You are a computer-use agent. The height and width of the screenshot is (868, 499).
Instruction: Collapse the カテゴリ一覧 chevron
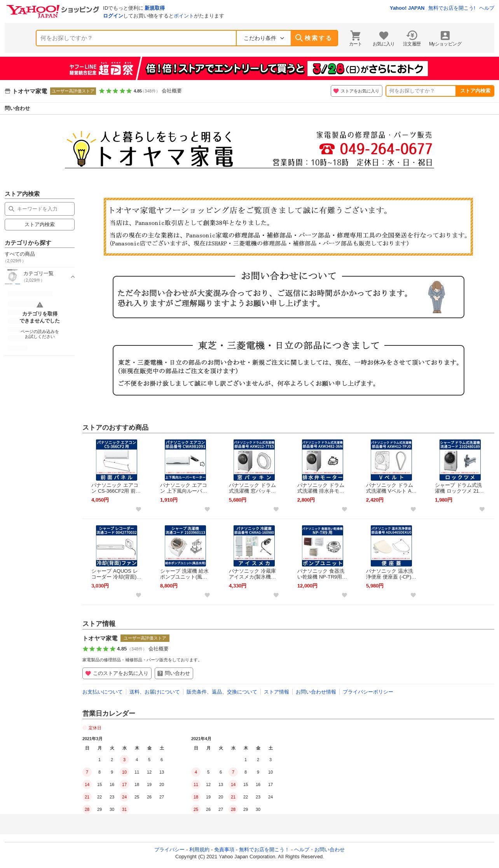click(73, 277)
